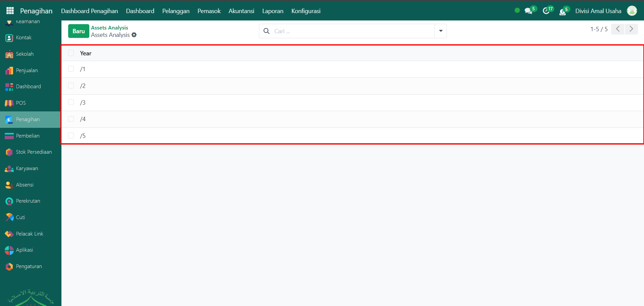Go to next page with right chevron
This screenshot has height=306, width=644.
point(631,29)
